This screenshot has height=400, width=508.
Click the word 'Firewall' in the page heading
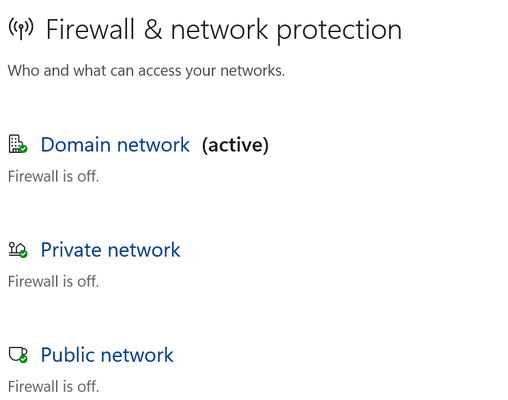point(90,29)
